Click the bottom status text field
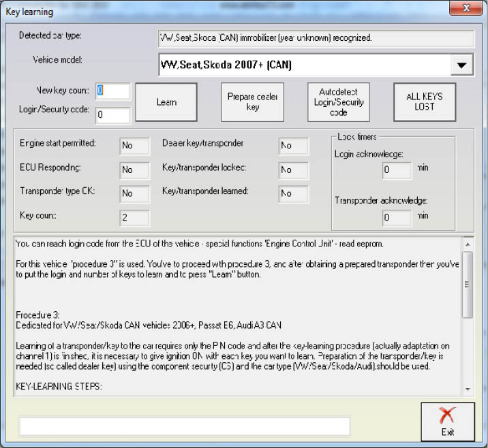 tap(185, 426)
